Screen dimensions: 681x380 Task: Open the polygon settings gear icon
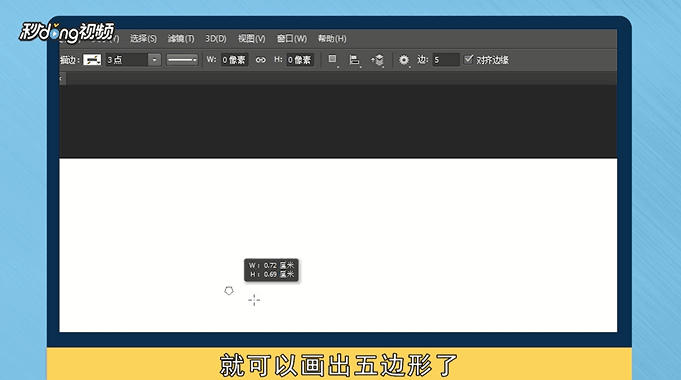click(404, 60)
